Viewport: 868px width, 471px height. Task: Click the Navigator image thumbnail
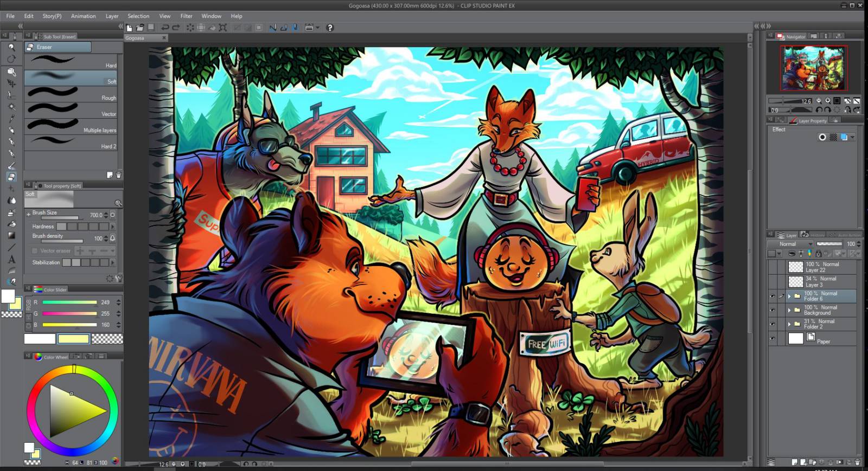tap(813, 68)
